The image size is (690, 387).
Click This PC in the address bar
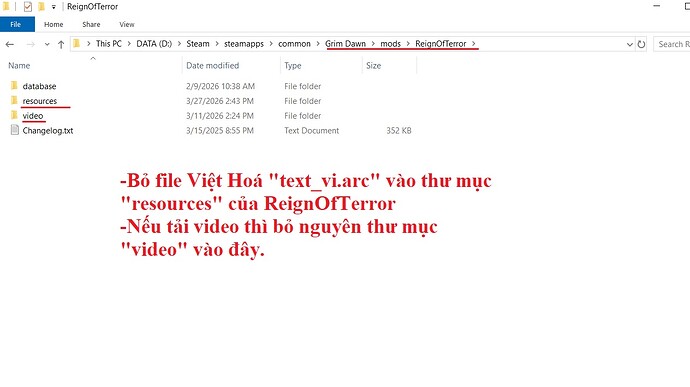point(108,44)
